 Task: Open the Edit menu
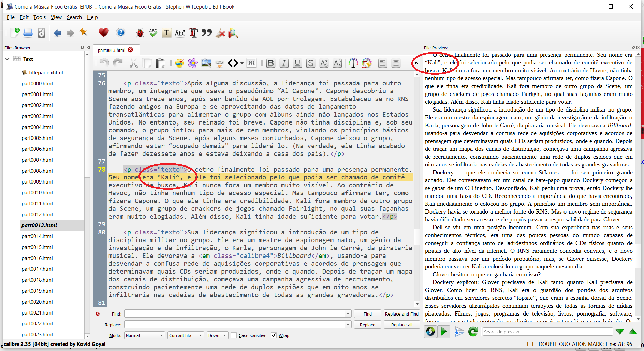click(x=24, y=17)
